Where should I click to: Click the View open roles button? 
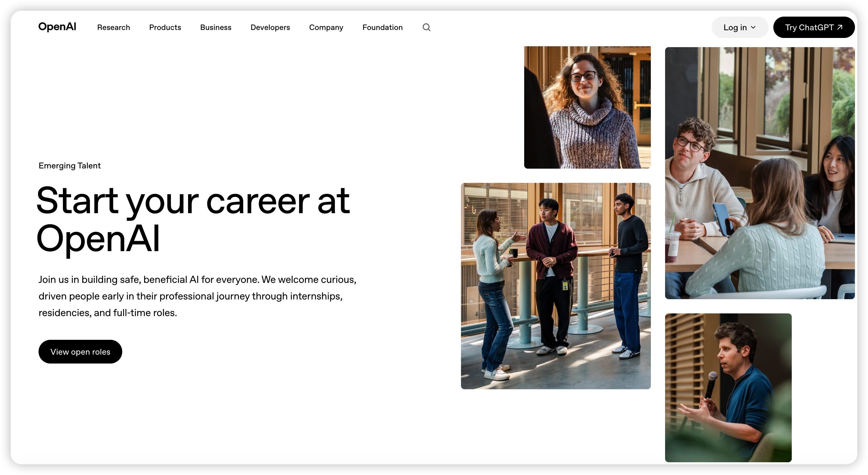click(80, 352)
